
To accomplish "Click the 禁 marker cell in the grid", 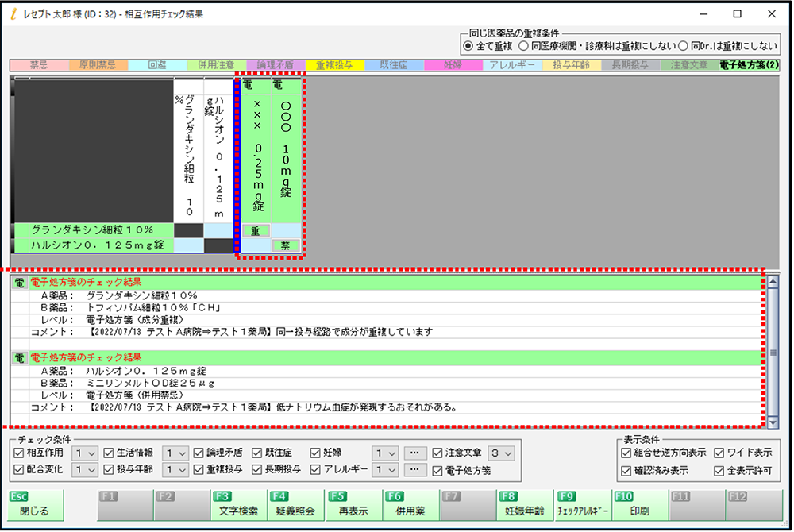I will coord(286,245).
